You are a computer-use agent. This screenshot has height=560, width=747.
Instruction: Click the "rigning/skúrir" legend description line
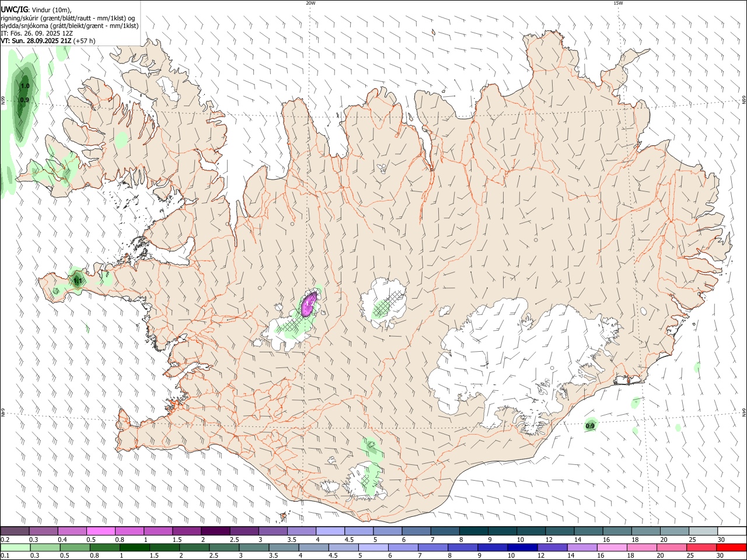(68, 18)
